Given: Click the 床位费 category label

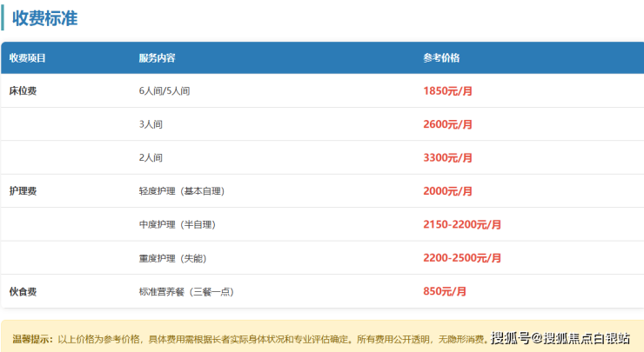Looking at the screenshot, I should click(x=23, y=91).
